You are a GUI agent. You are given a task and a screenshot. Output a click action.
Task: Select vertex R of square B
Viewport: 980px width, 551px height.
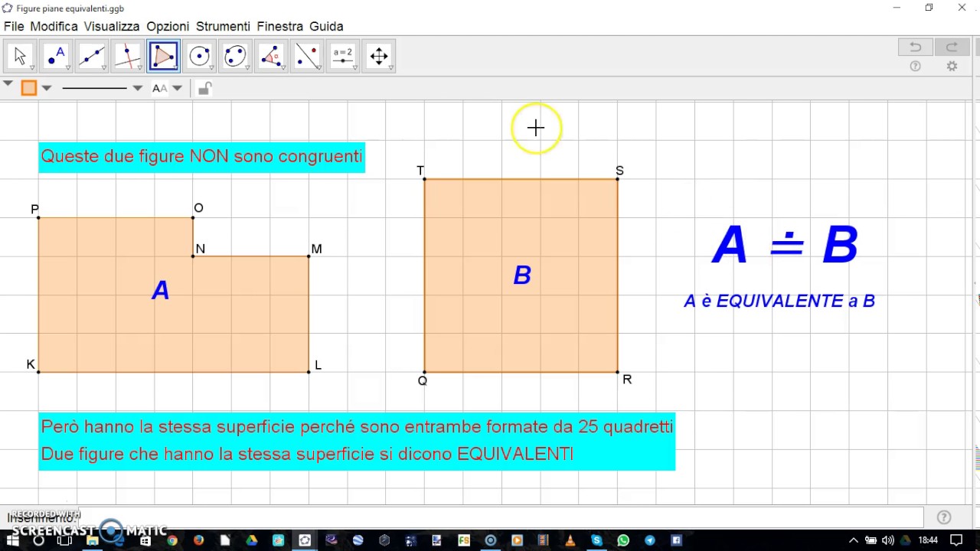click(x=617, y=372)
